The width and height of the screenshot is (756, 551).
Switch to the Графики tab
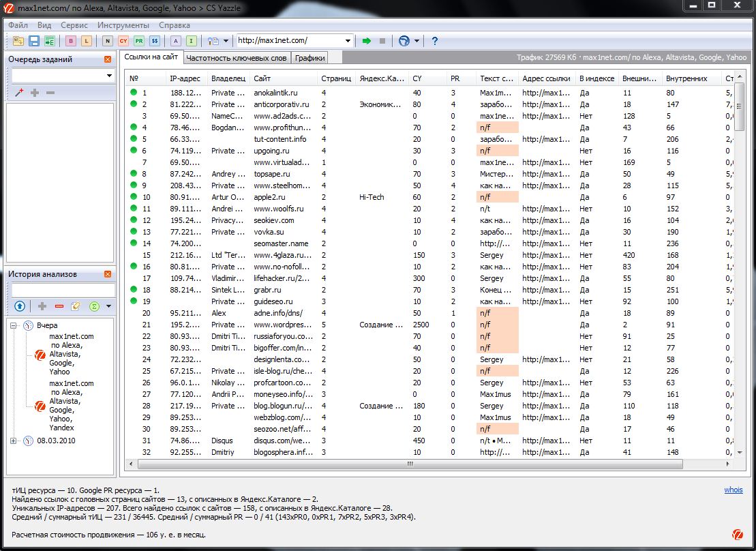(x=310, y=58)
